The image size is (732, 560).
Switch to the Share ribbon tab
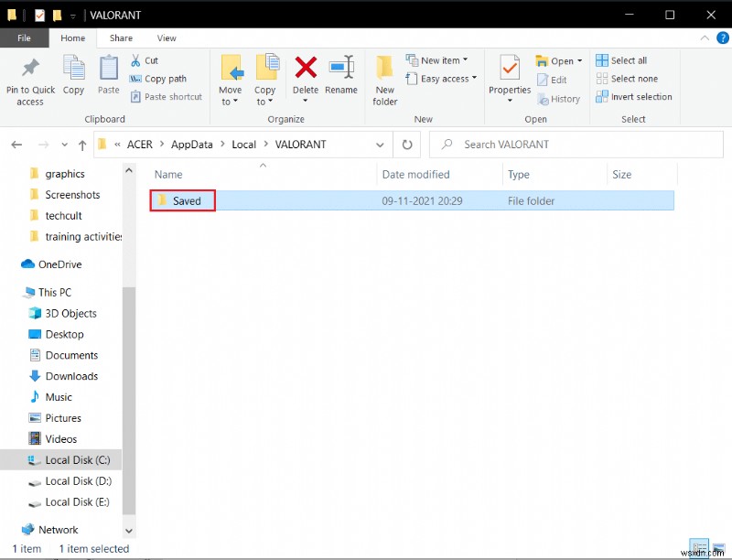(121, 38)
